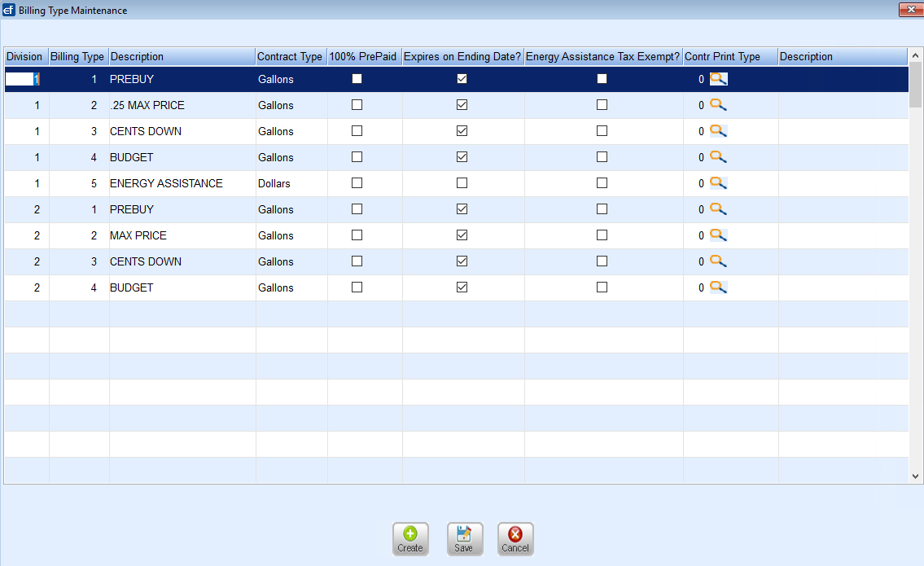Image resolution: width=924 pixels, height=566 pixels.
Task: Click the Contract Type column header
Action: click(291, 57)
